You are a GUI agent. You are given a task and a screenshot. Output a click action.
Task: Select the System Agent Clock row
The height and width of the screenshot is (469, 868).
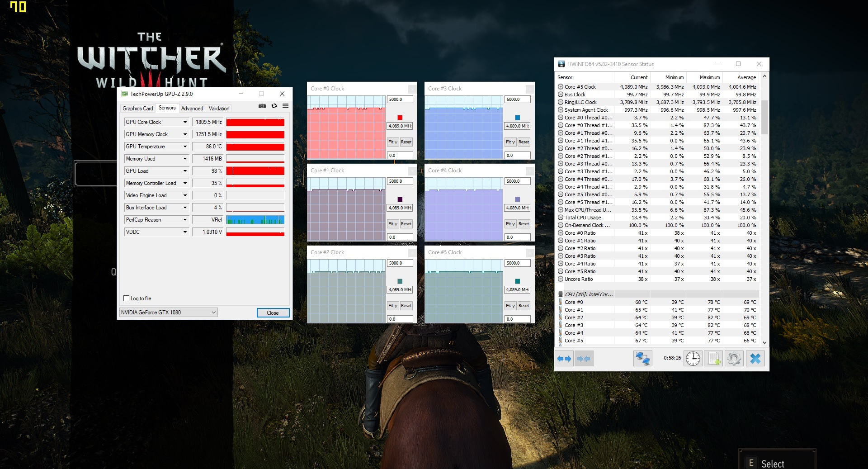[x=657, y=110]
